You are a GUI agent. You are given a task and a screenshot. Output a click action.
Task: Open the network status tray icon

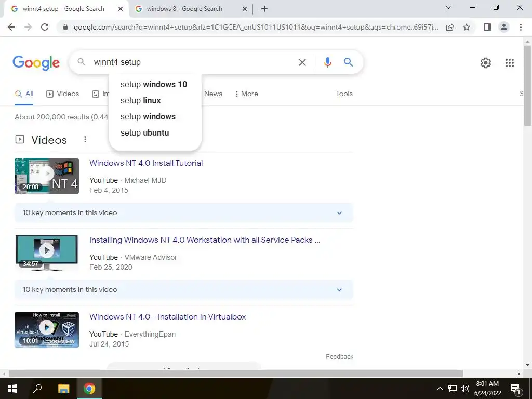pos(453,389)
